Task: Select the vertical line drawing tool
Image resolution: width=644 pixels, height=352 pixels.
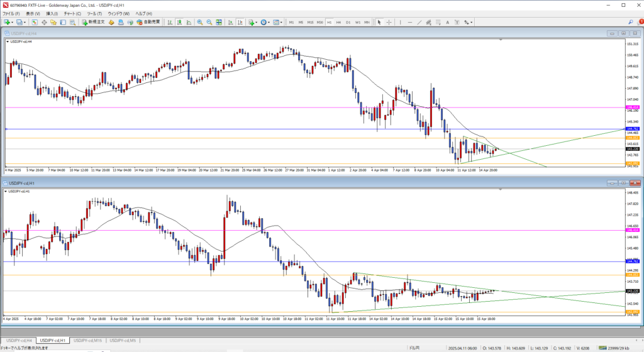Action: 400,22
